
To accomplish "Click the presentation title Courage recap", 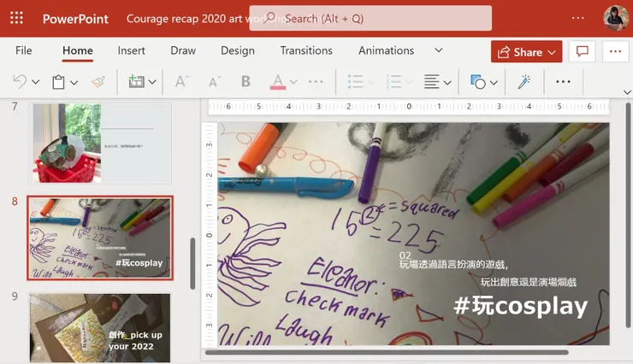I will coord(187,19).
